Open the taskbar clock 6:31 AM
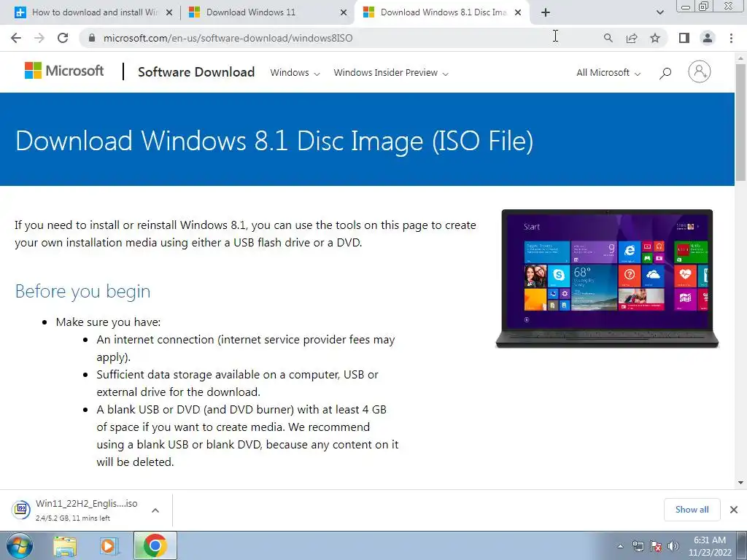The height and width of the screenshot is (560, 747). [x=710, y=546]
